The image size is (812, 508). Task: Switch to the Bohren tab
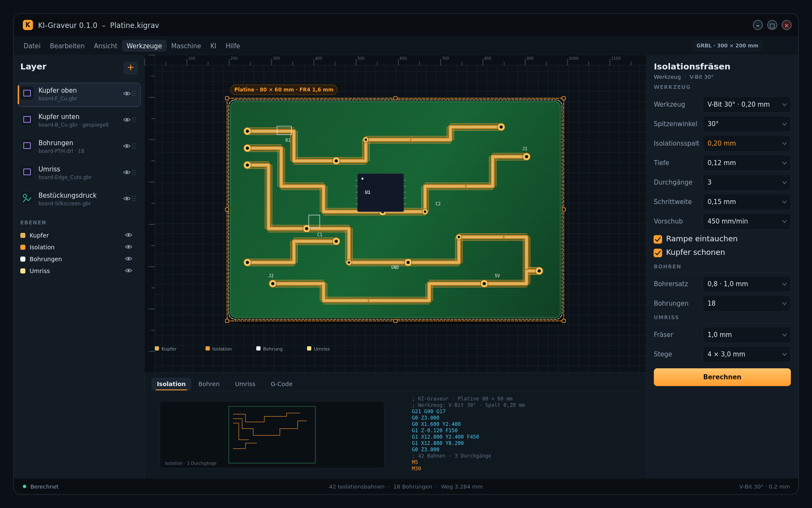point(209,384)
